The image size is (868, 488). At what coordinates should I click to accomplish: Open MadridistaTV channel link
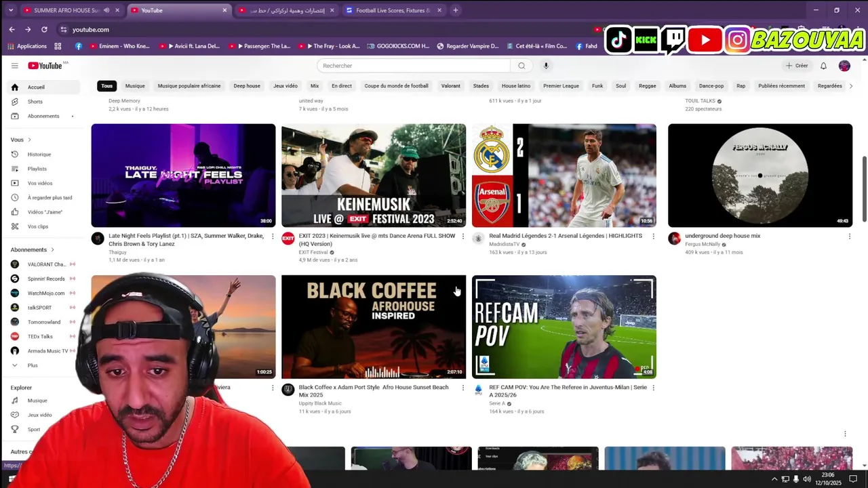click(505, 244)
